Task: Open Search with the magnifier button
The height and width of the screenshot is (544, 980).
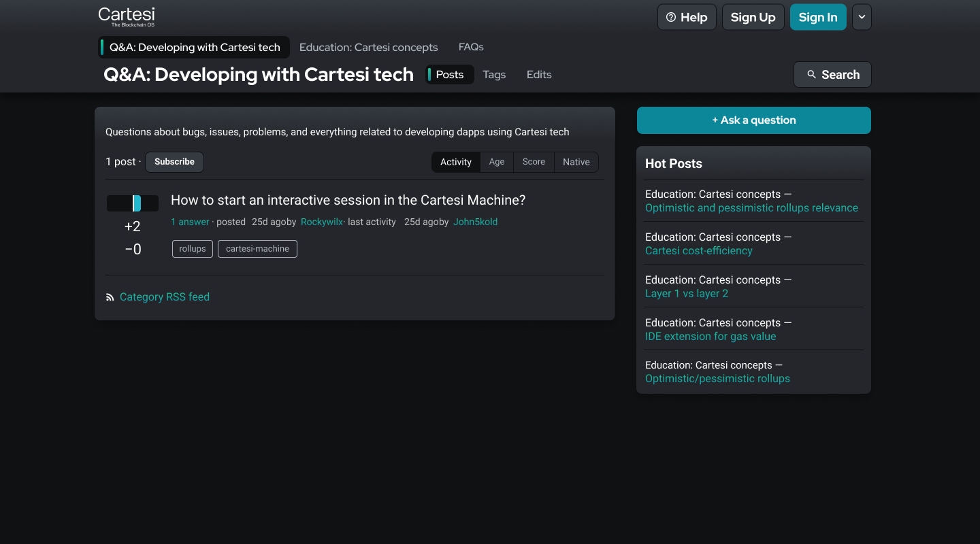Action: (832, 75)
